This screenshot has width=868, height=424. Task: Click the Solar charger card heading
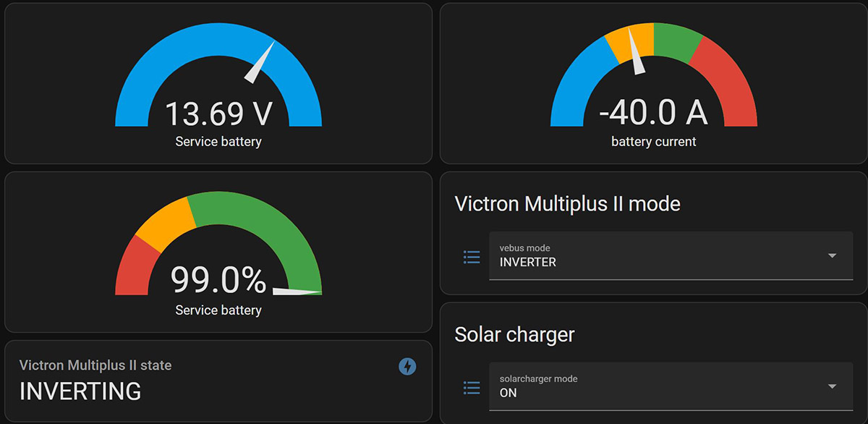[514, 334]
